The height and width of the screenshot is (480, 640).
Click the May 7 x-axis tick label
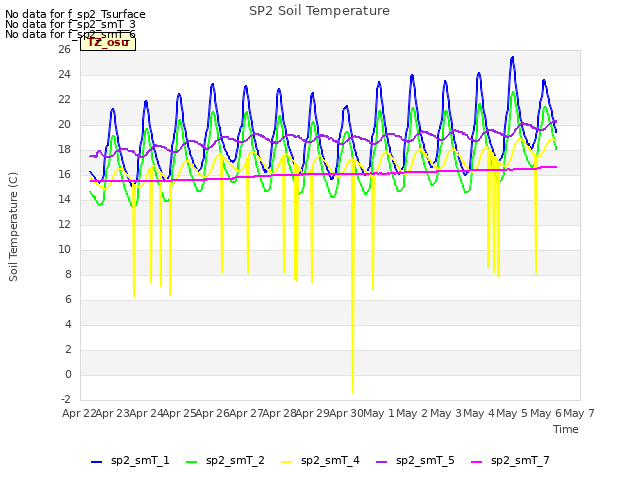click(x=579, y=413)
